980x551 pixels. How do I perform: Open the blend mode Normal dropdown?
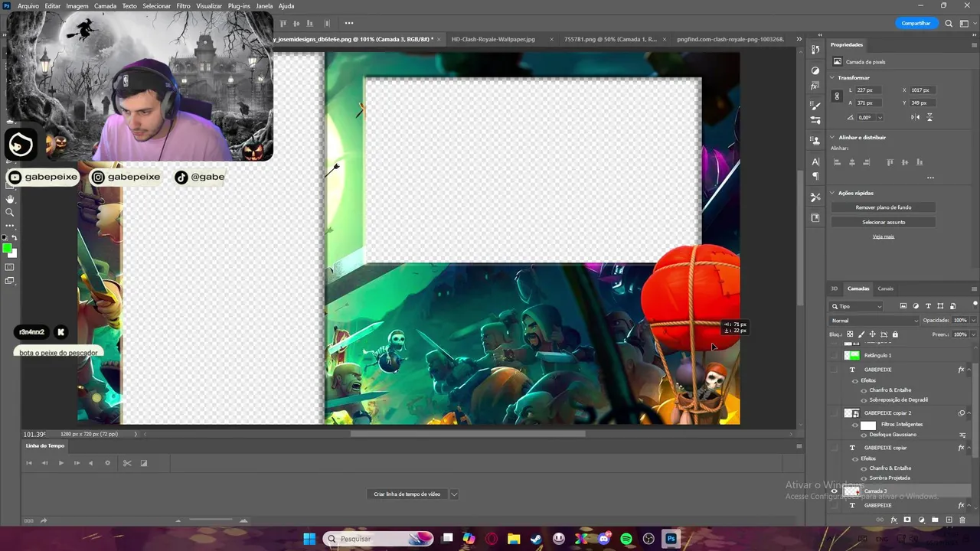(x=874, y=321)
